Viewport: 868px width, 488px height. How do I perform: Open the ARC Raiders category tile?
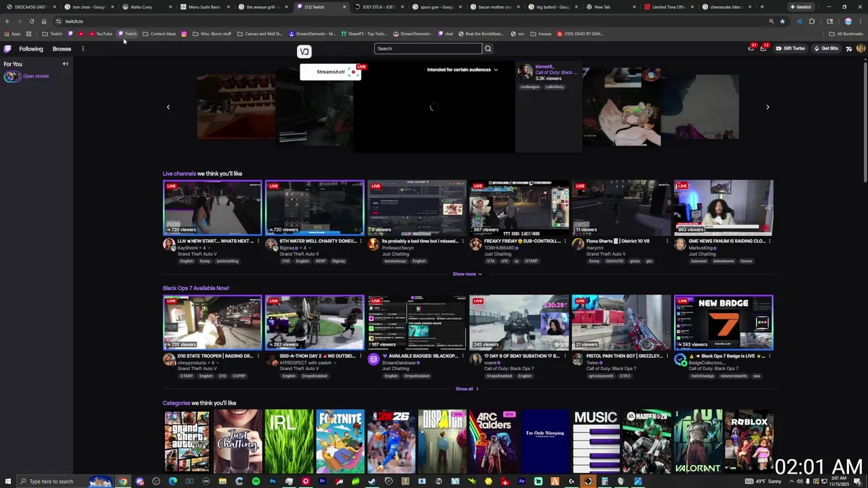(493, 441)
